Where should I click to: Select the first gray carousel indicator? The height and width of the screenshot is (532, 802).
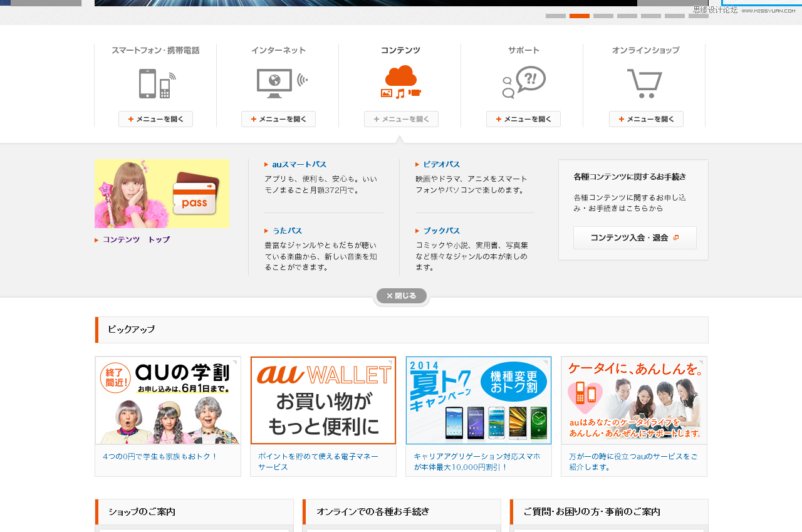556,16
